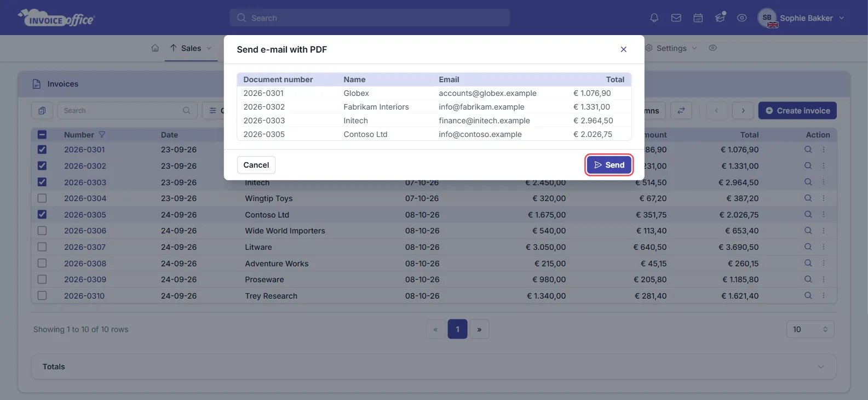
Task: Open the notifications bell icon
Action: pos(654,18)
